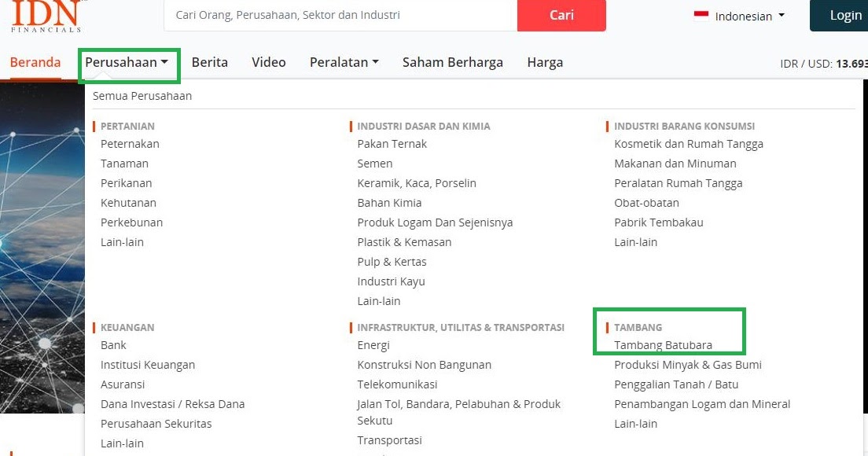The width and height of the screenshot is (868, 456).
Task: Click Semen in Industri Dasar dan Kimia
Action: [x=374, y=163]
